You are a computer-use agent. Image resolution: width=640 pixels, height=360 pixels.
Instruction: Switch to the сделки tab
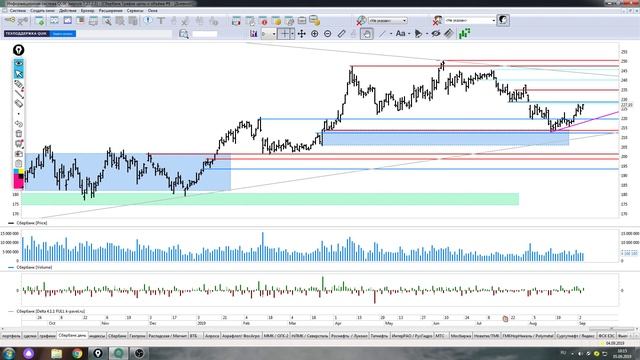point(30,336)
